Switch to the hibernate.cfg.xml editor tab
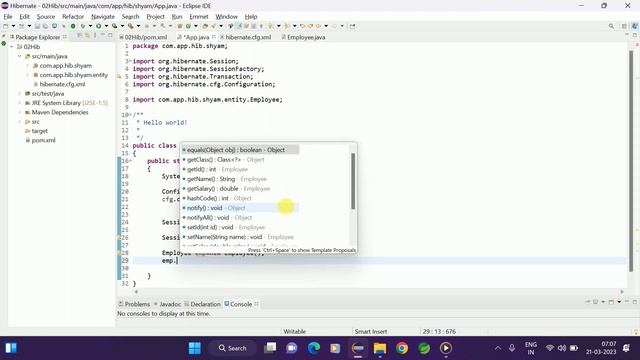Screen dimensions: 640x360 pyautogui.click(x=248, y=37)
